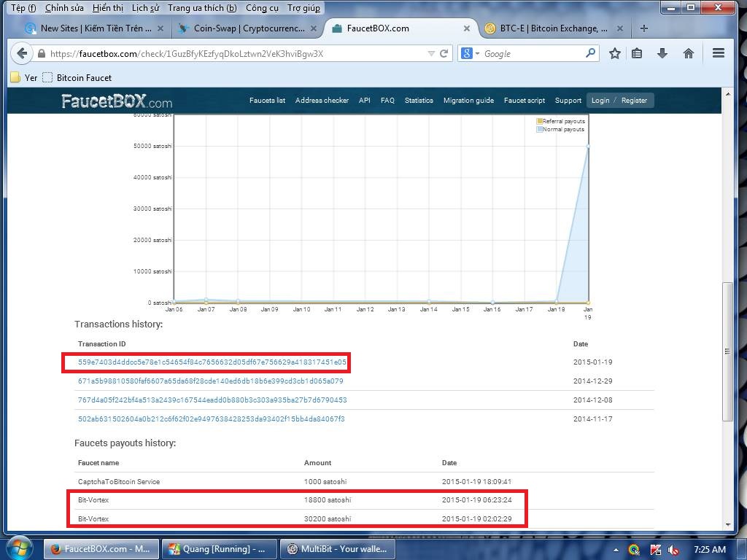Screen dimensions: 747x560
Task: Open transaction 502ab631502604a0 link
Action: (x=211, y=419)
